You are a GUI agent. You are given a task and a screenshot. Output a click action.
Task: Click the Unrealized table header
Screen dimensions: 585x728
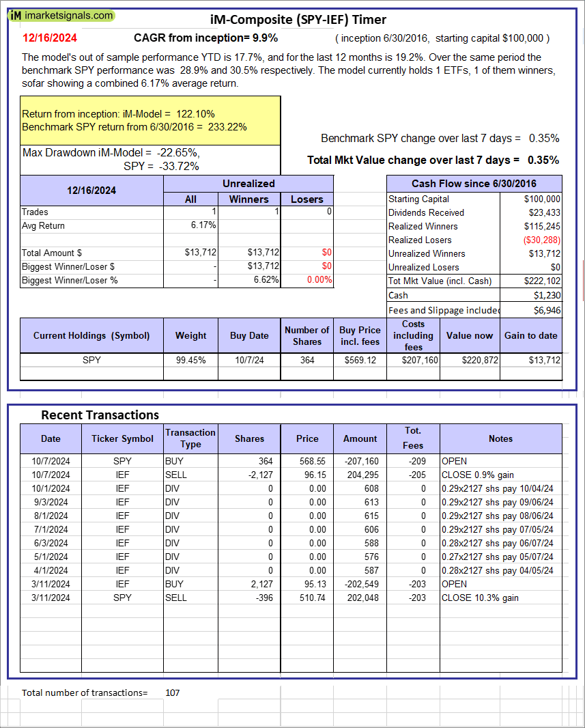coord(248,184)
